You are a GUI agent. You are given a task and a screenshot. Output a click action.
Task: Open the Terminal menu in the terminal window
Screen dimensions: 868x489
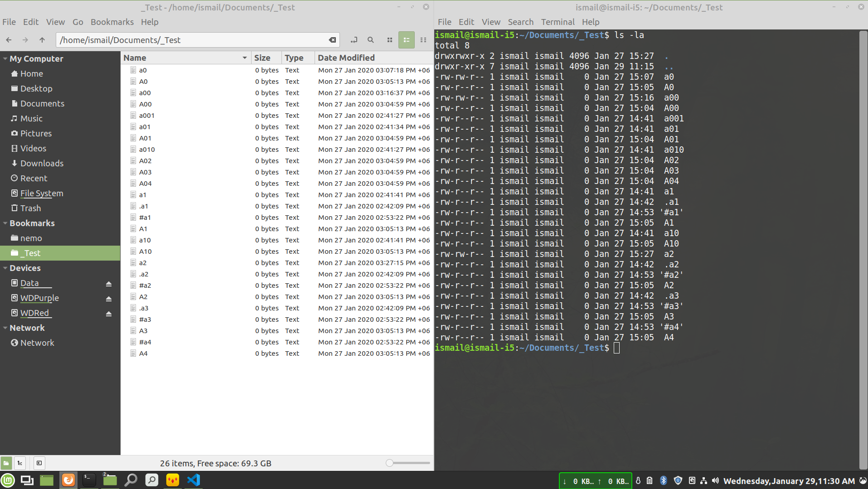558,22
